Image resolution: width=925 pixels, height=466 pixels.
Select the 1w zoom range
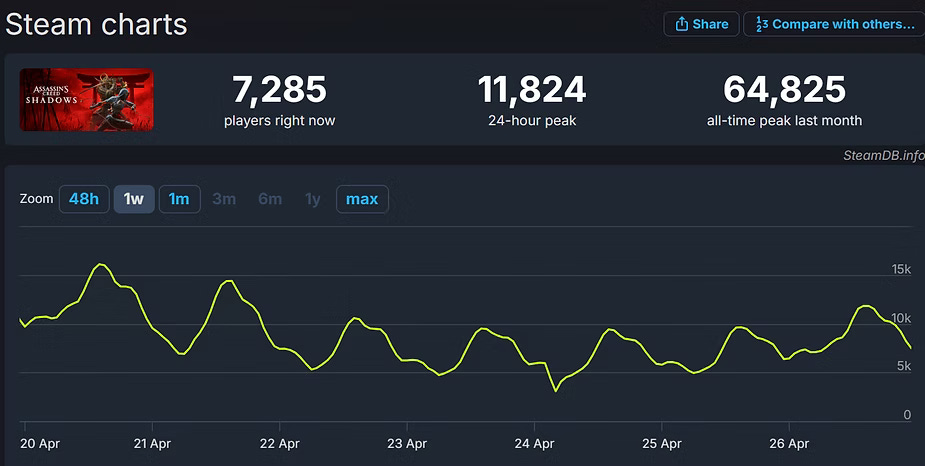point(134,199)
